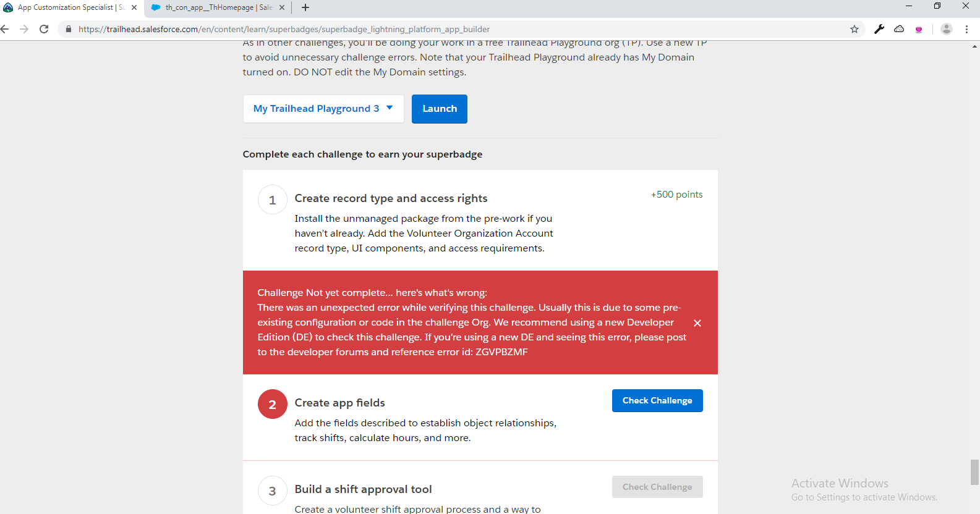
Task: Open the cloud extension icon
Action: coord(899,29)
